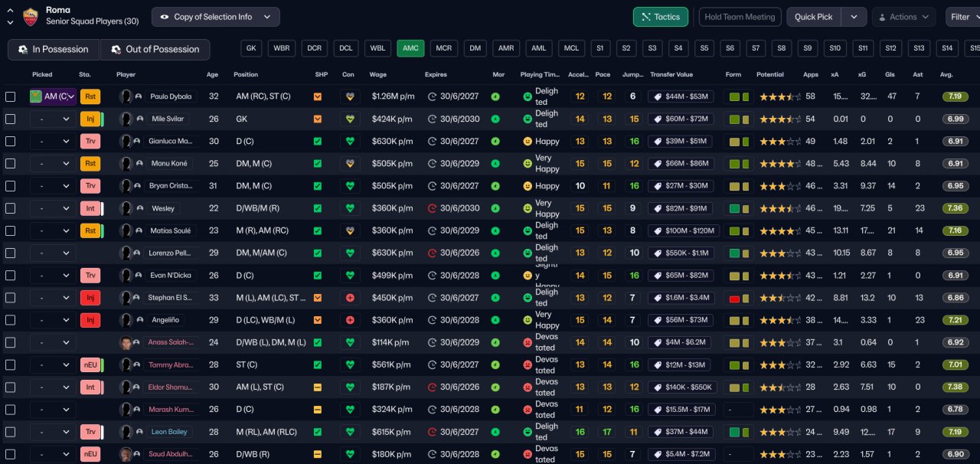Click the Quick Pick button
The width and height of the screenshot is (980, 464).
point(814,17)
